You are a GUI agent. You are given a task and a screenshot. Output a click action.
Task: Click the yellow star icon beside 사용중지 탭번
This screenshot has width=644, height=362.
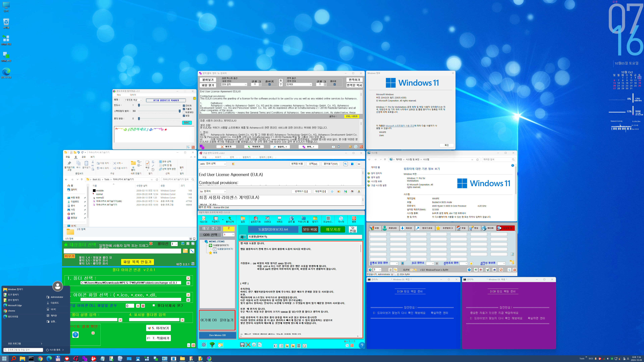[471, 264]
